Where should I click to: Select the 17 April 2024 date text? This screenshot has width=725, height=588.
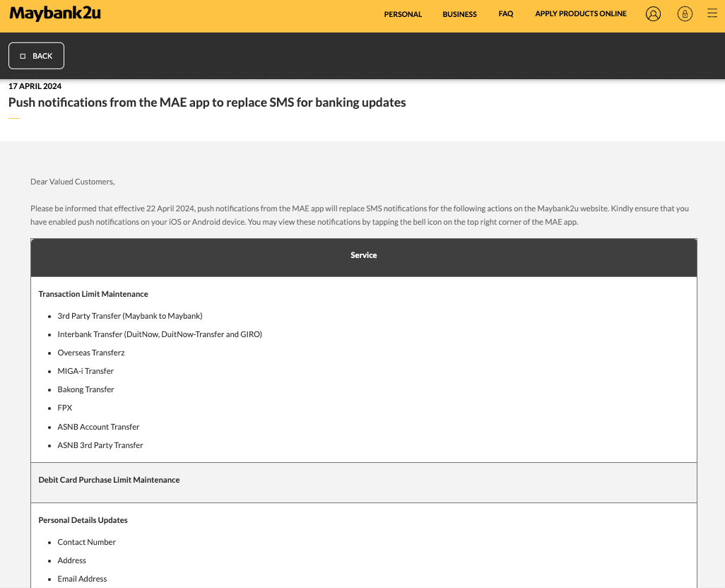point(35,86)
